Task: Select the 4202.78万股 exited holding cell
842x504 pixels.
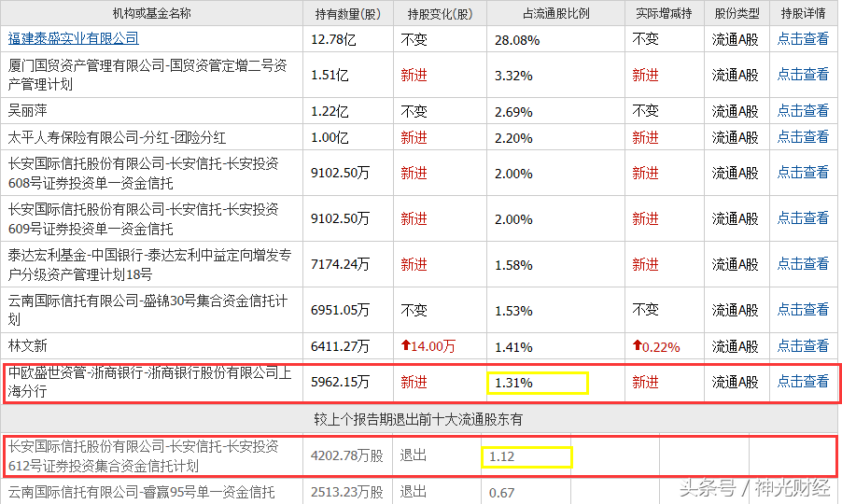Action: click(347, 455)
